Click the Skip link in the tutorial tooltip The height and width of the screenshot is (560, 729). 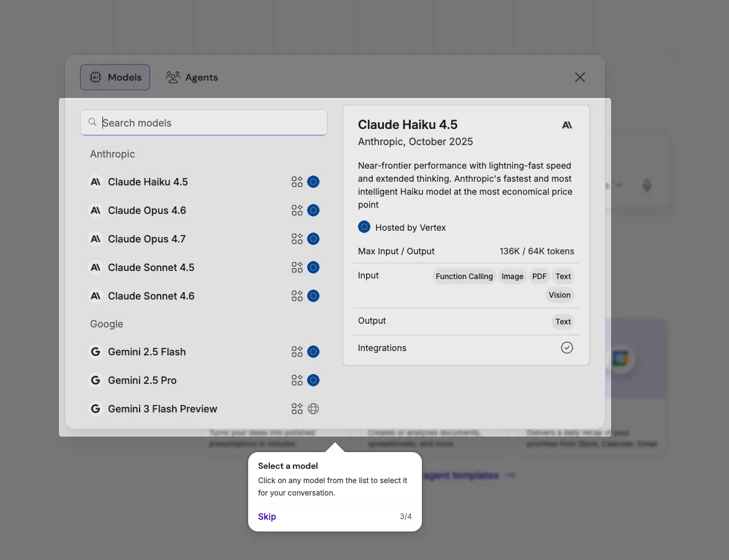click(267, 516)
